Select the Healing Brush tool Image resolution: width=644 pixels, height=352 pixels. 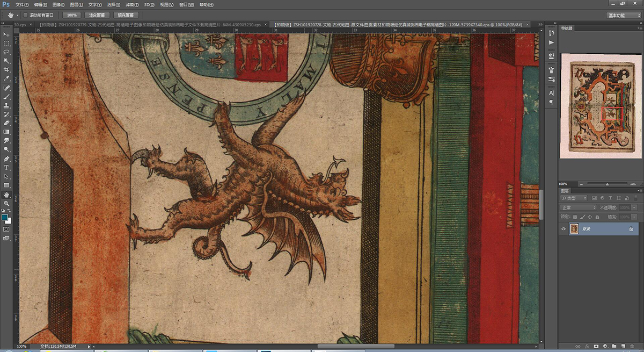pyautogui.click(x=8, y=87)
